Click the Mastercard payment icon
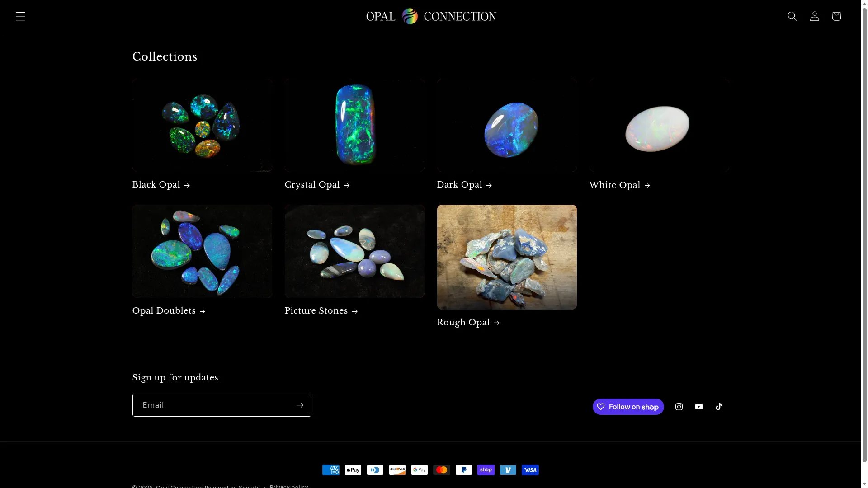The width and height of the screenshot is (868, 488). pos(442,470)
